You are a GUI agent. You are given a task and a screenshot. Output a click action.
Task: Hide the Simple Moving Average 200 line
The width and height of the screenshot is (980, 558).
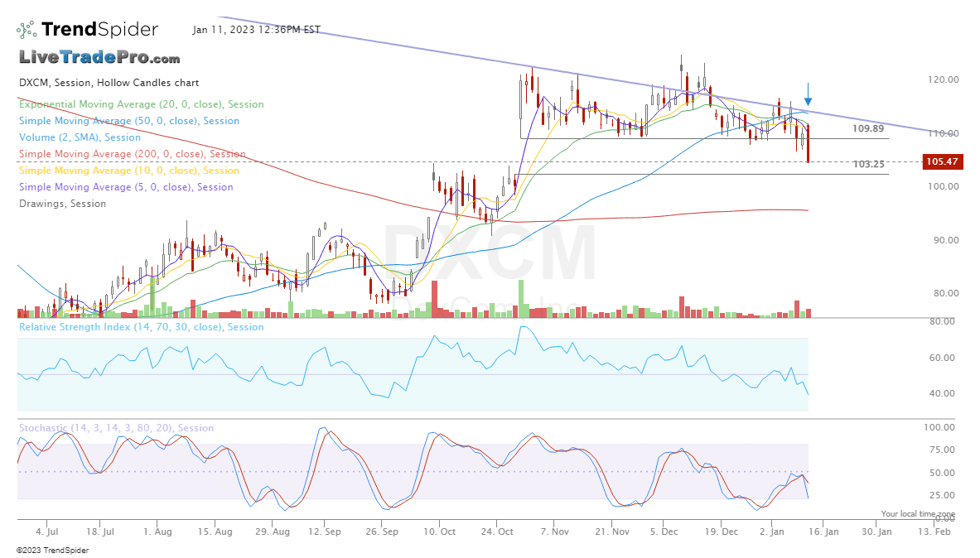point(132,154)
